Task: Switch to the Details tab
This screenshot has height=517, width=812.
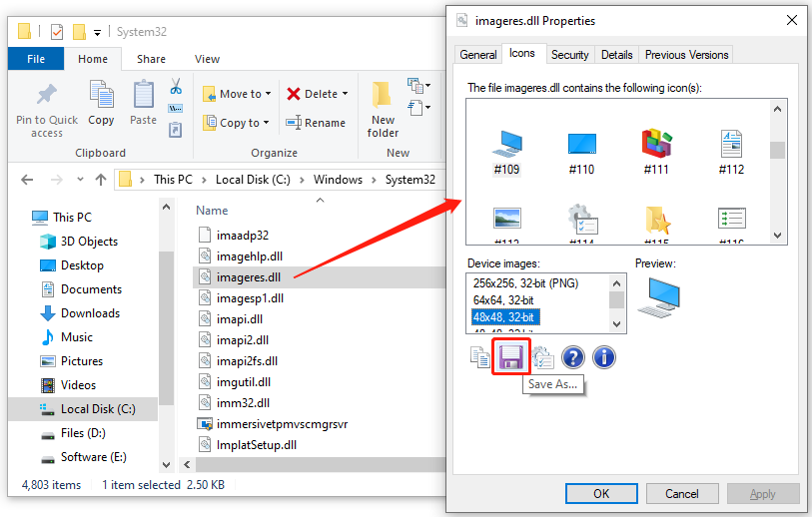Action: click(617, 55)
